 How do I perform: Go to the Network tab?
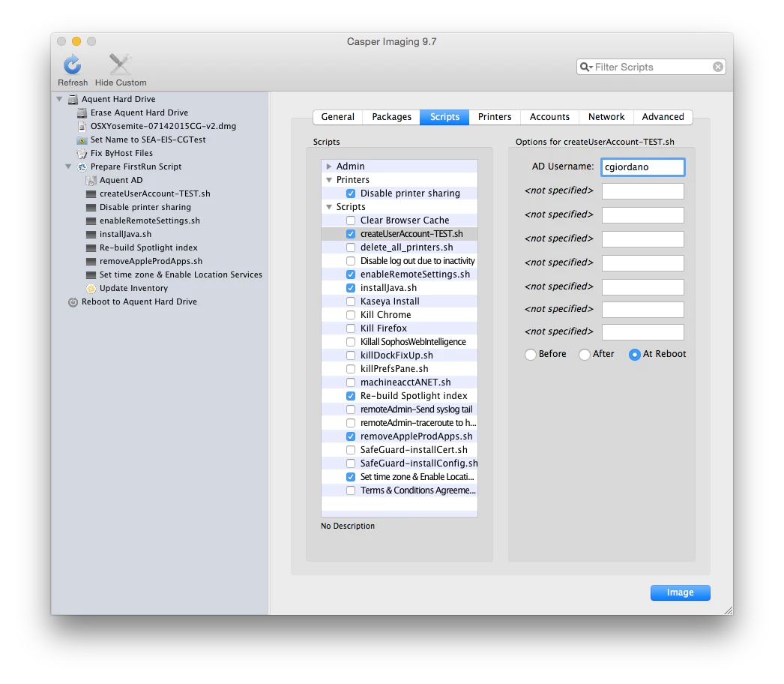point(606,117)
